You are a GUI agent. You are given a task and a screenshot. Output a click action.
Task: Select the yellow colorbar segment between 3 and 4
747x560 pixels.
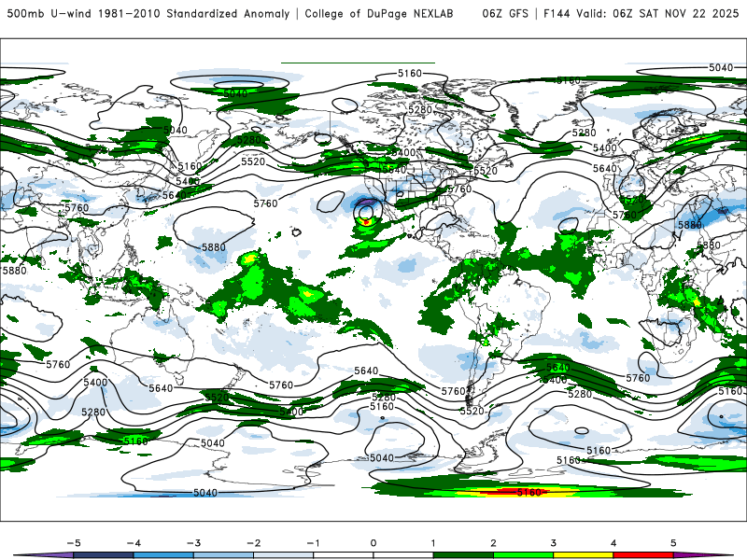point(583,555)
